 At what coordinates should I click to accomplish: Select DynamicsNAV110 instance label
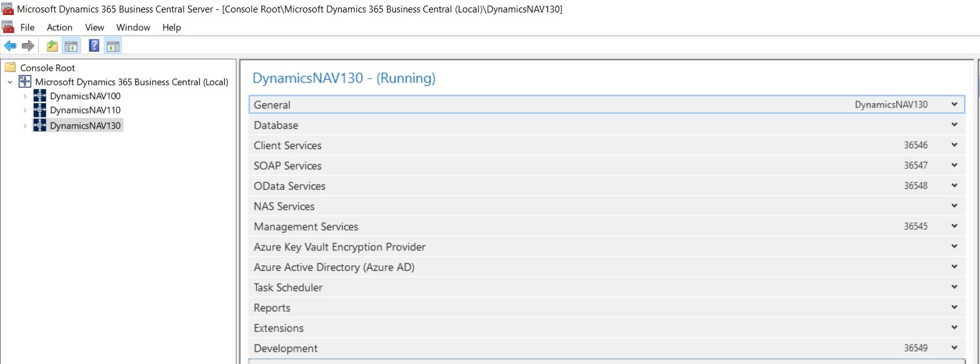tap(86, 111)
